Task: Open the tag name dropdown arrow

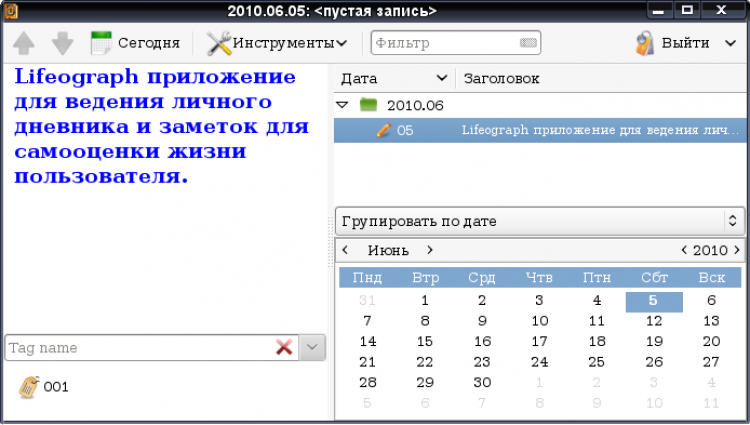Action: pos(312,348)
